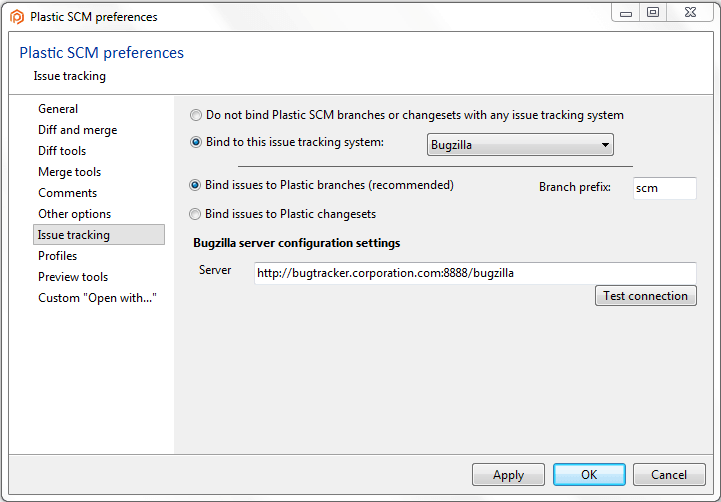Viewport: 721px width, 502px height.
Task: Click the 'Bugzilla server configuration settings' heading
Action: (x=297, y=243)
